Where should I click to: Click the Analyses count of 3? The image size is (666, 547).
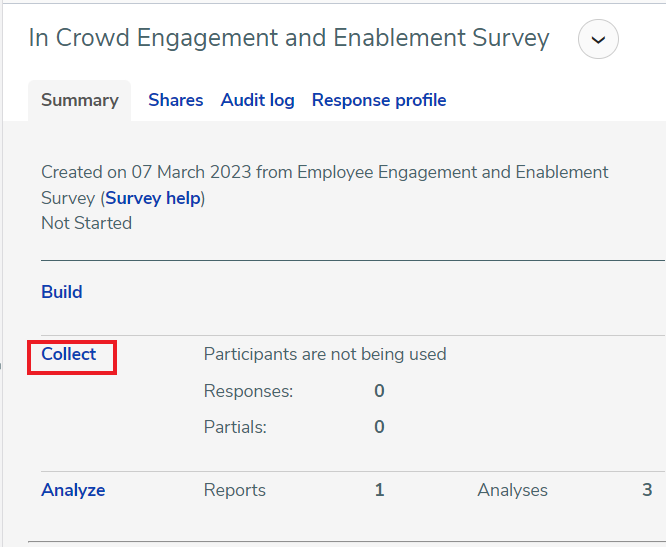(647, 490)
